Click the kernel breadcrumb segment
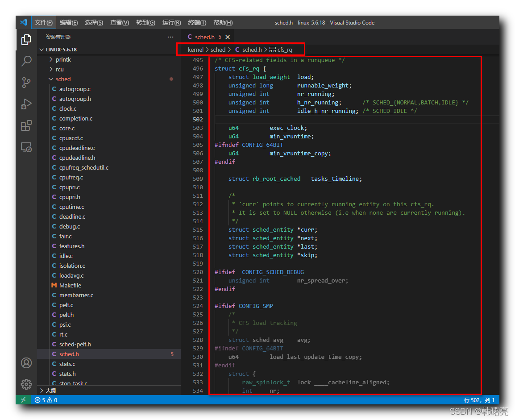 (195, 50)
